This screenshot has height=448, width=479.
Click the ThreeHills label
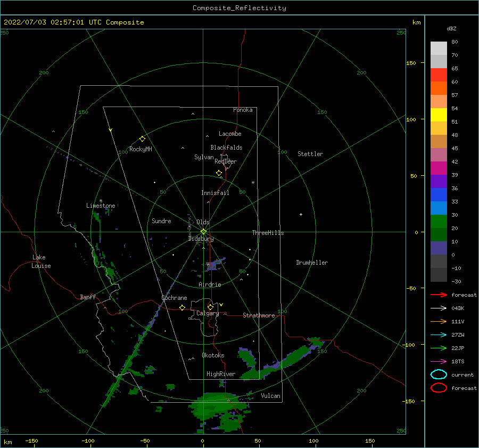pos(268,233)
